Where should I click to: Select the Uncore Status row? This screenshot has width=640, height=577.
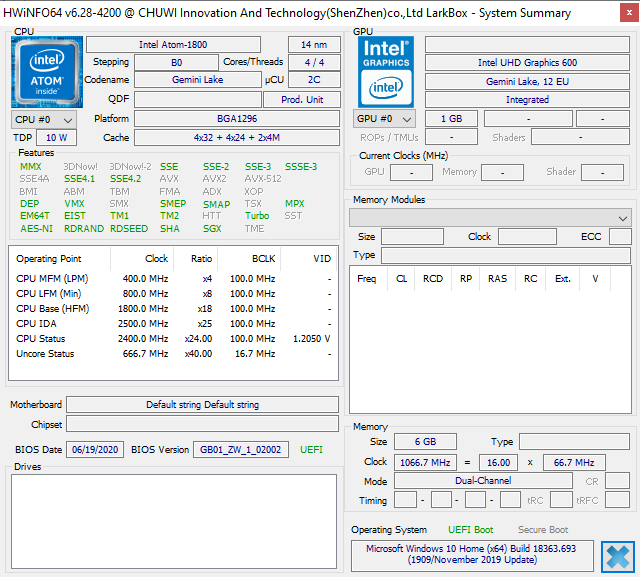tap(173, 354)
